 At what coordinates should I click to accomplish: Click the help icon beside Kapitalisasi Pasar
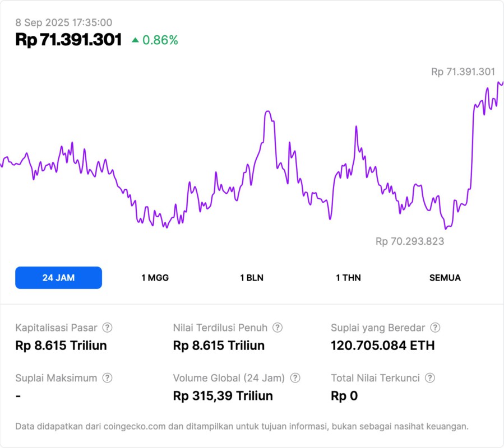[x=107, y=328]
